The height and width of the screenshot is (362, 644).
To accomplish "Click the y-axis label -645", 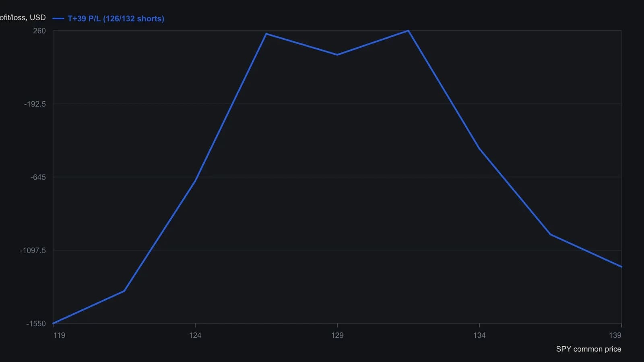I will [38, 177].
